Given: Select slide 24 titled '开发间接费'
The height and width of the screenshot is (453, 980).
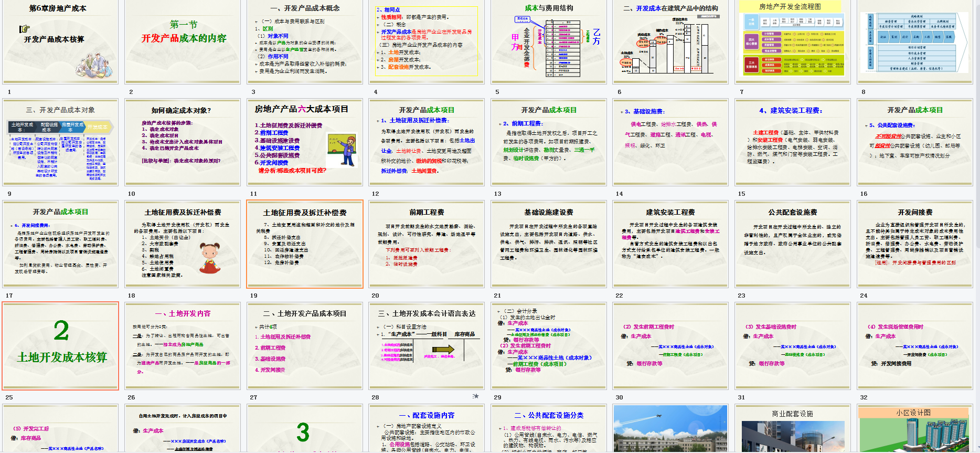Looking at the screenshot, I should tap(915, 244).
